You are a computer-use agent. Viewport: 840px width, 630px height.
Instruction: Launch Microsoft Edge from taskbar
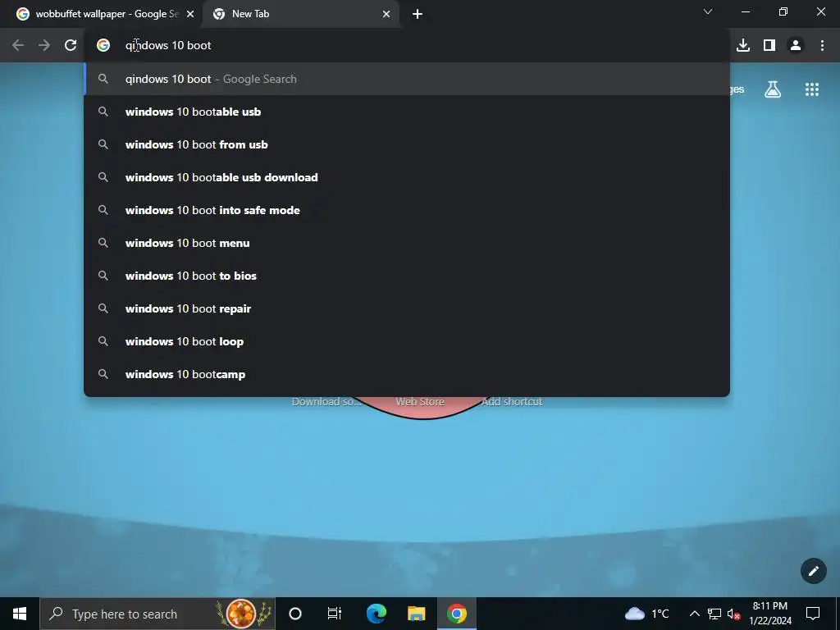click(x=377, y=614)
